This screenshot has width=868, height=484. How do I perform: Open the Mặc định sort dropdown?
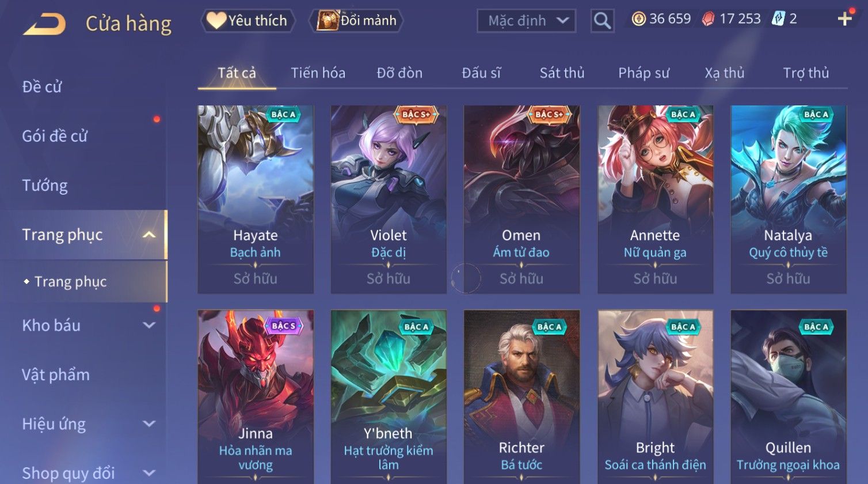pyautogui.click(x=526, y=21)
